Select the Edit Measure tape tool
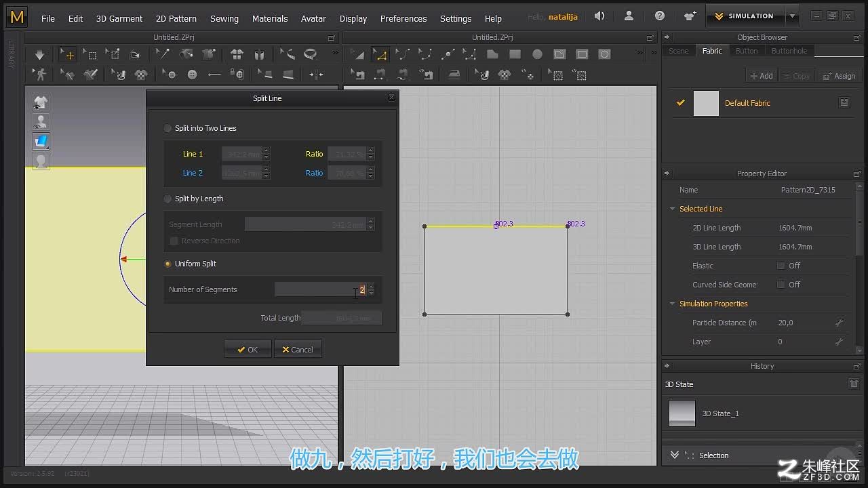This screenshot has width=868, height=488. coord(288,54)
